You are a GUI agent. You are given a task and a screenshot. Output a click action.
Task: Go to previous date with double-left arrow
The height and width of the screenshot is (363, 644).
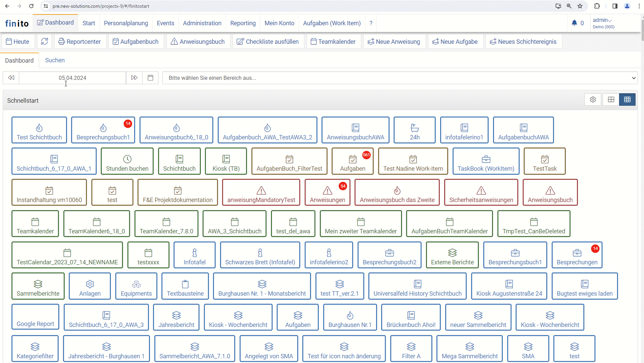point(11,78)
